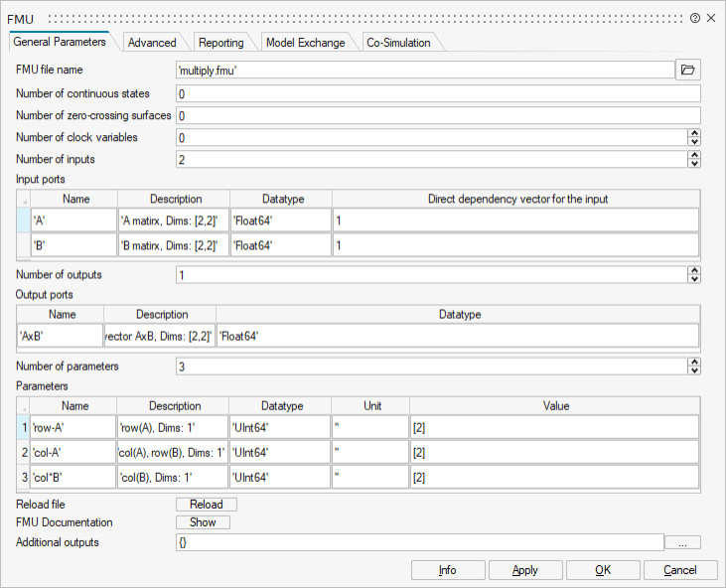Show the FMU Documentation

point(203,522)
